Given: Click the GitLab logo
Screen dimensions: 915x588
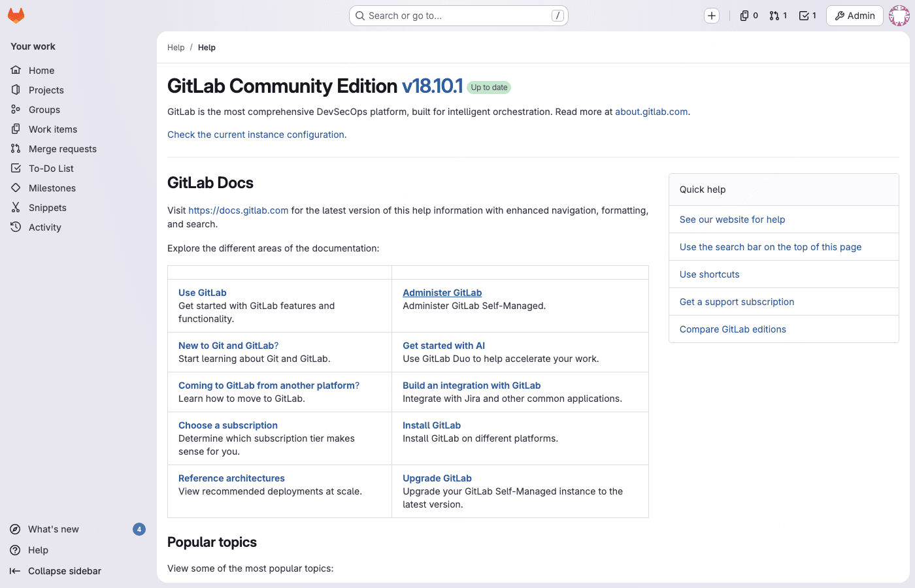Looking at the screenshot, I should tap(16, 14).
